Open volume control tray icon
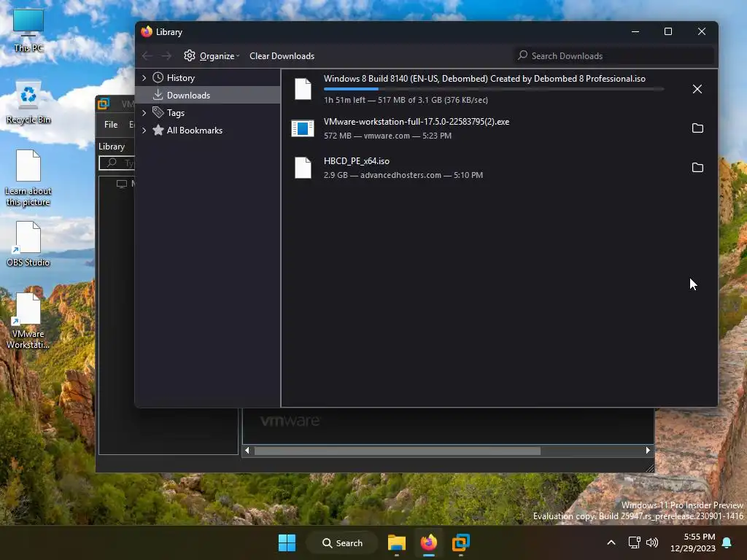The image size is (747, 560). [x=652, y=542]
